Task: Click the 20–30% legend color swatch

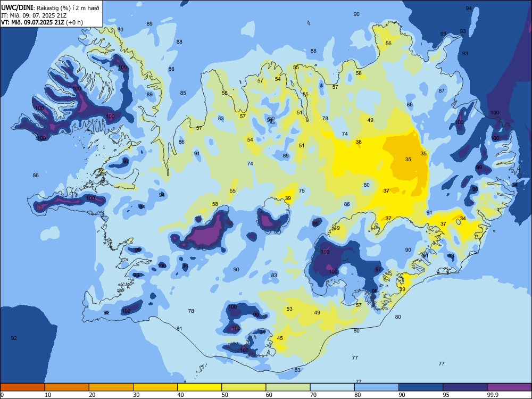Action: point(111,387)
